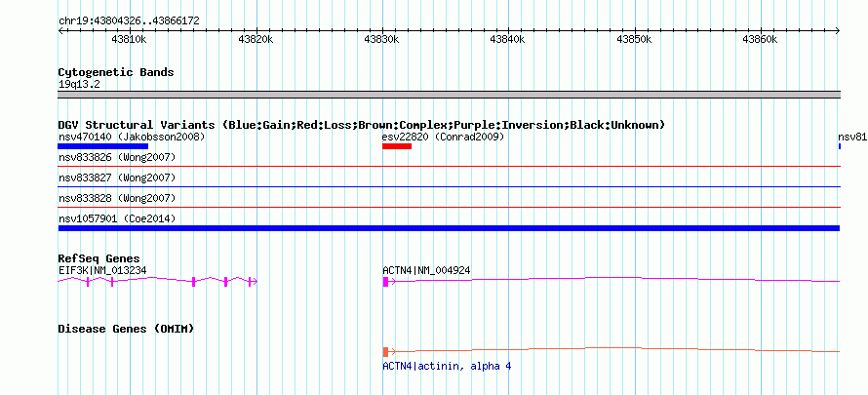
Task: Click the 19q13.2 band label
Action: pyautogui.click(x=79, y=85)
